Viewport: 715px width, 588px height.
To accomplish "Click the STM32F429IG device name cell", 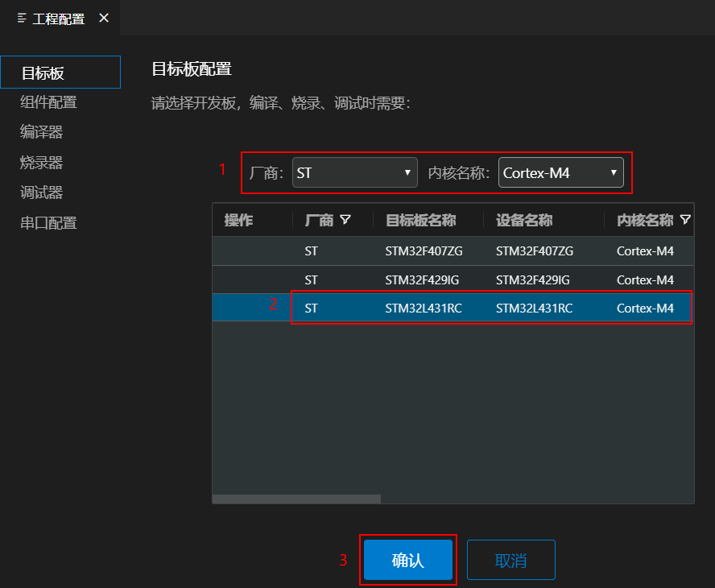I will [x=532, y=280].
